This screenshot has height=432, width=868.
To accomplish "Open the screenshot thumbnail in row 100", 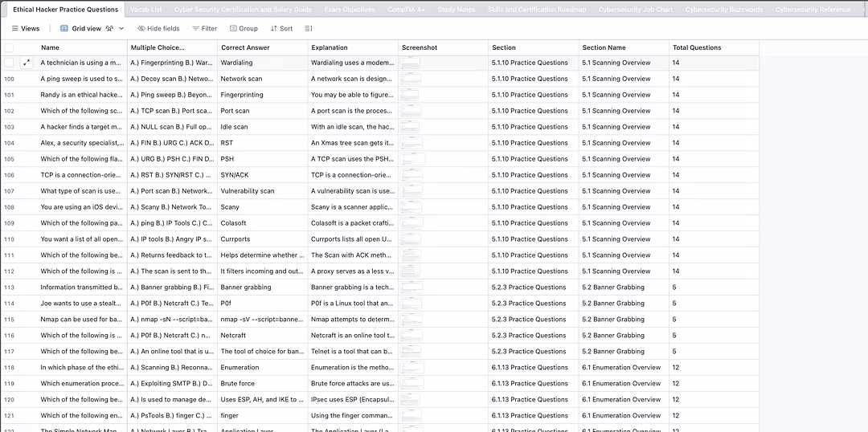I will 411,79.
